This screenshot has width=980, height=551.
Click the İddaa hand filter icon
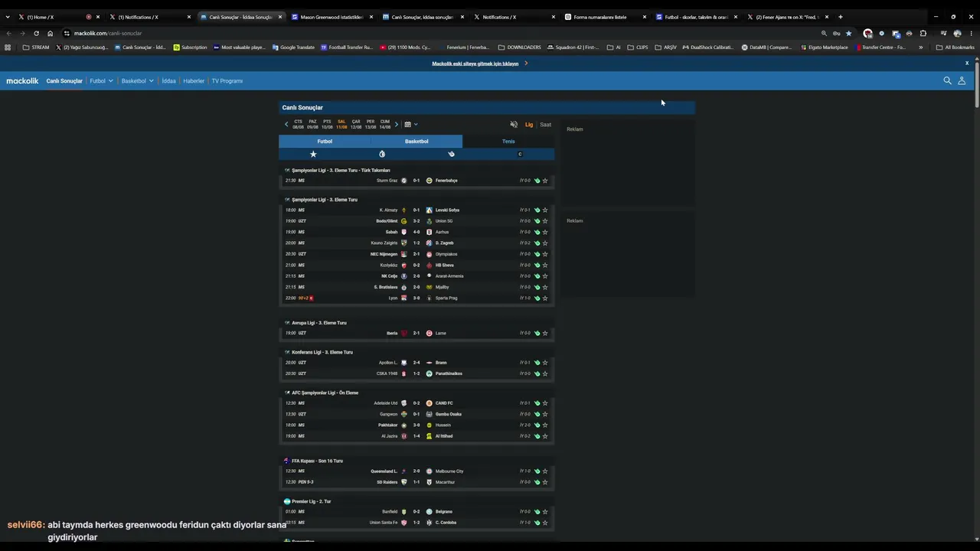click(x=451, y=154)
